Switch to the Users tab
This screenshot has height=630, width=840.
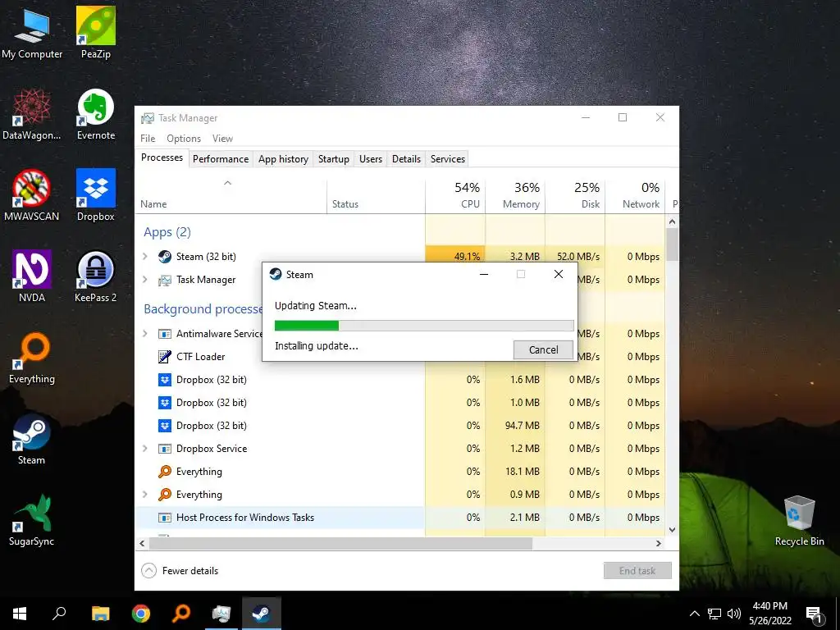click(x=371, y=159)
